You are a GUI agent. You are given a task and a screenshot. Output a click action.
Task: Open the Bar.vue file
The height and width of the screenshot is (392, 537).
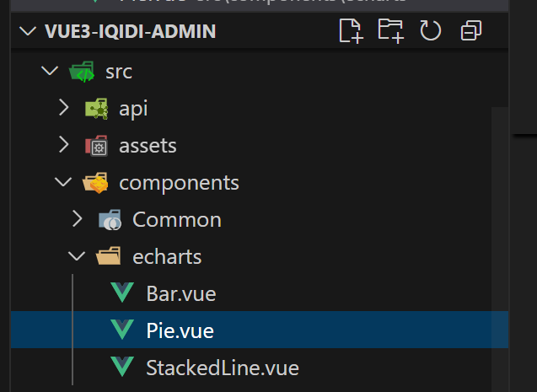(180, 294)
